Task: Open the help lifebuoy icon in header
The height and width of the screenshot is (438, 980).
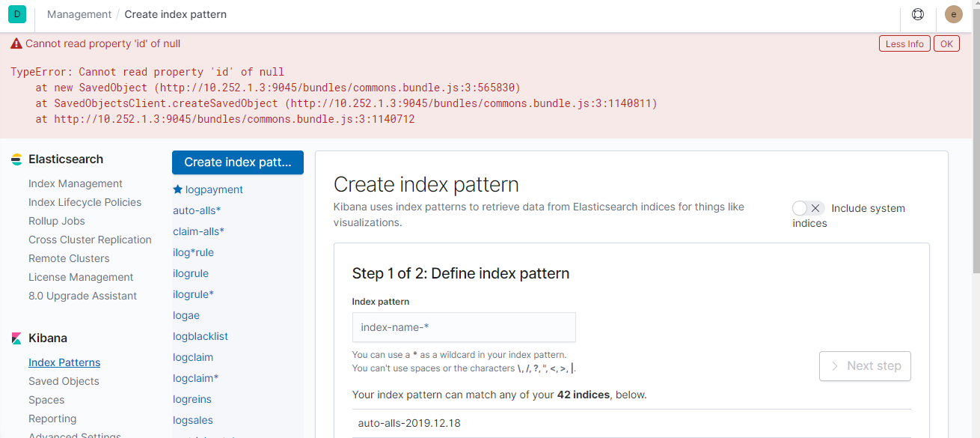Action: 918,14
